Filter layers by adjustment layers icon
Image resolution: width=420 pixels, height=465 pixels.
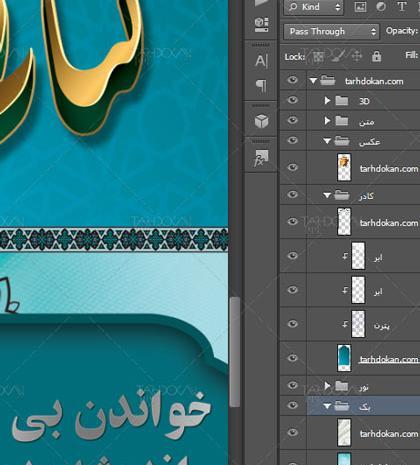(381, 7)
